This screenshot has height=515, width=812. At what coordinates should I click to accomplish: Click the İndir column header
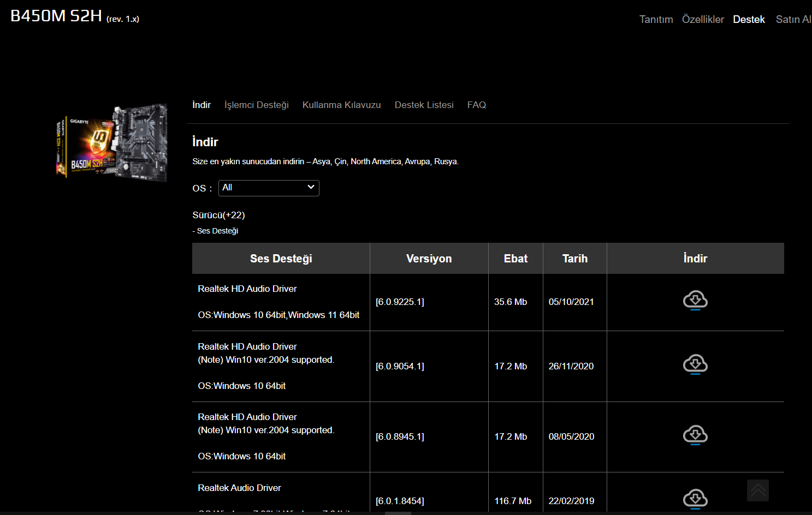pos(695,259)
